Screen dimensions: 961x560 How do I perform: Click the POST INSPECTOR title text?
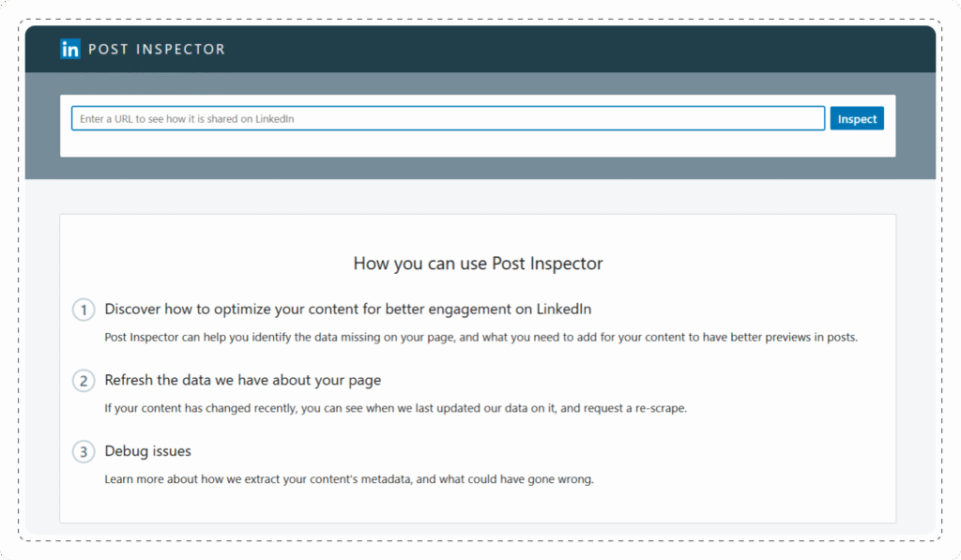pyautogui.click(x=156, y=49)
